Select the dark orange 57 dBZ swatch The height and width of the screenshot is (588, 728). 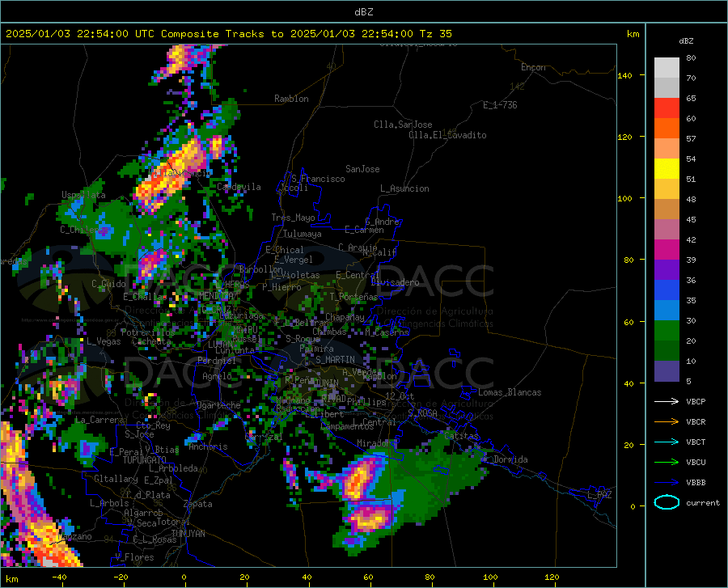point(667,129)
